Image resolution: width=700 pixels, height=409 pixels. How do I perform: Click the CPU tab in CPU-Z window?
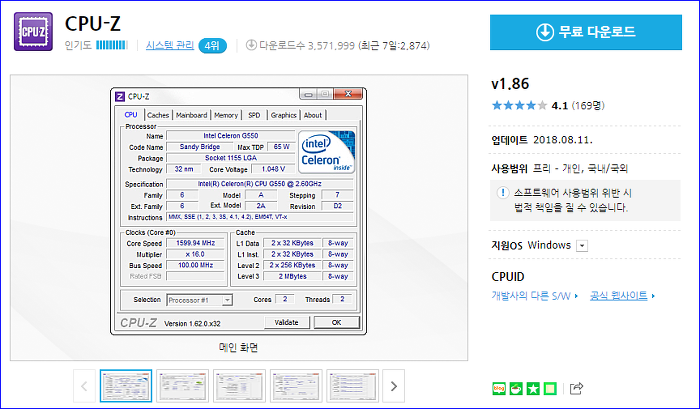pyautogui.click(x=131, y=115)
